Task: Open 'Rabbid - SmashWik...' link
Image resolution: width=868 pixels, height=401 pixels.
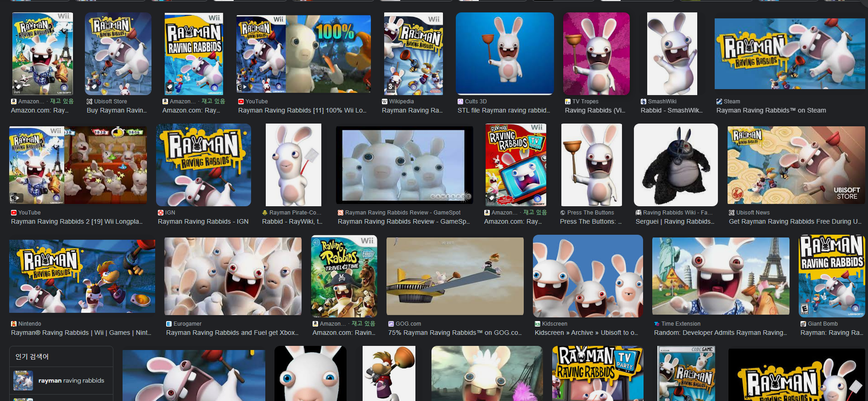Action: point(672,110)
